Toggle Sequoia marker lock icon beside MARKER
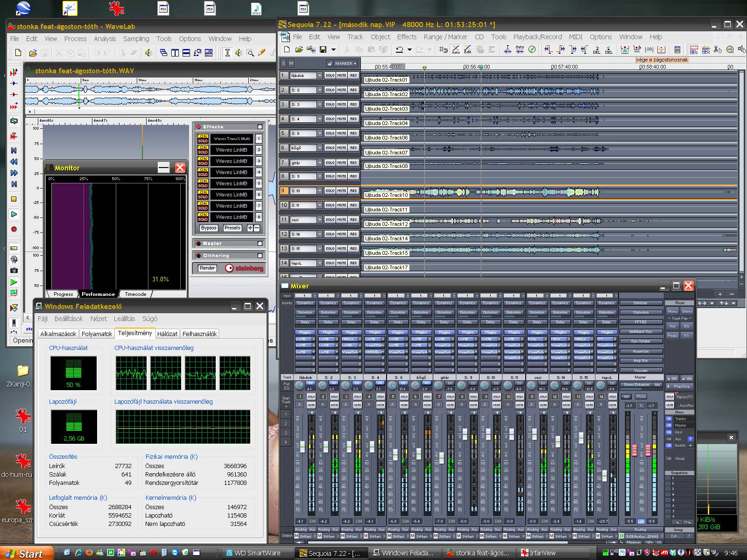This screenshot has width=747, height=560. tap(330, 63)
